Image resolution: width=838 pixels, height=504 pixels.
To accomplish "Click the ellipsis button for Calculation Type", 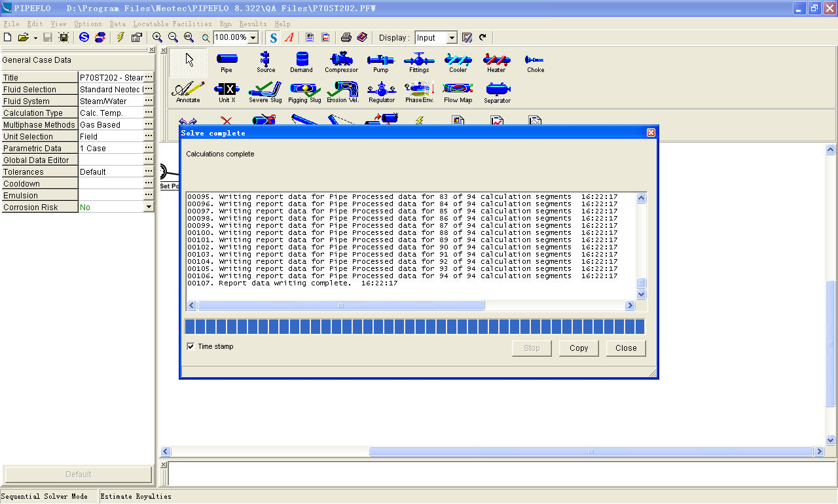I will (x=149, y=113).
